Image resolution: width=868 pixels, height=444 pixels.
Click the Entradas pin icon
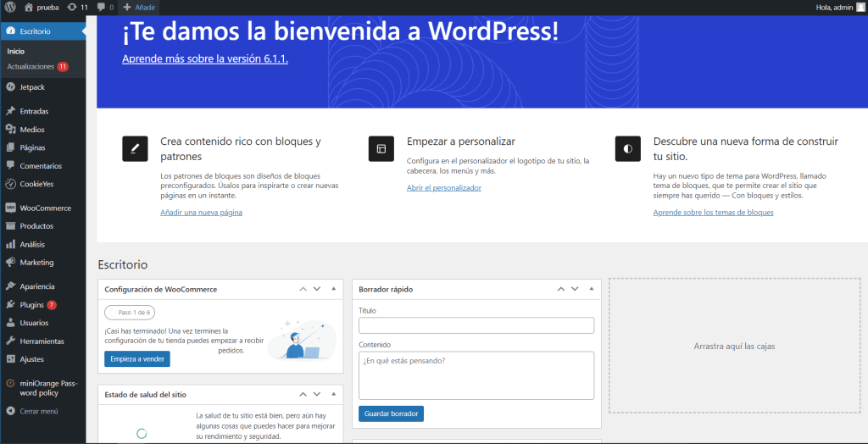point(10,111)
